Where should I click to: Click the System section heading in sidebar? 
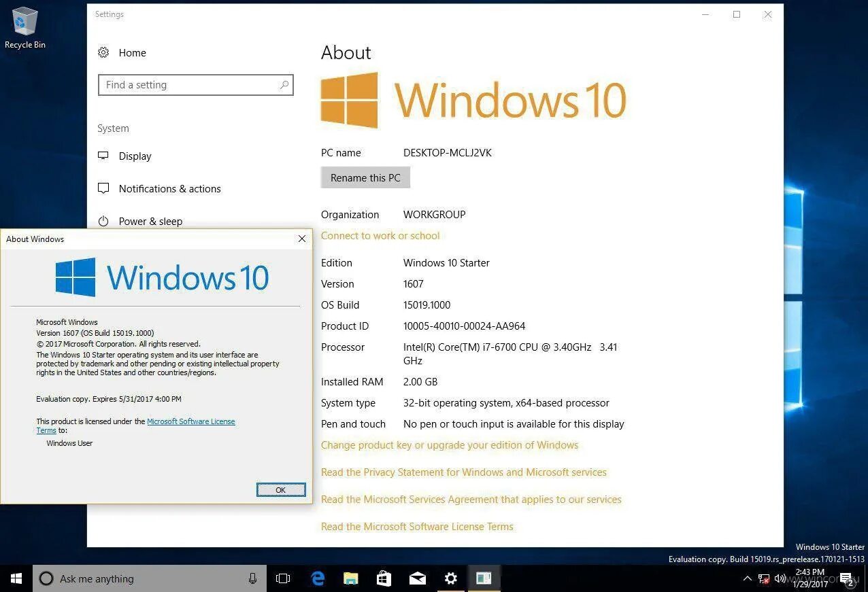(x=113, y=128)
